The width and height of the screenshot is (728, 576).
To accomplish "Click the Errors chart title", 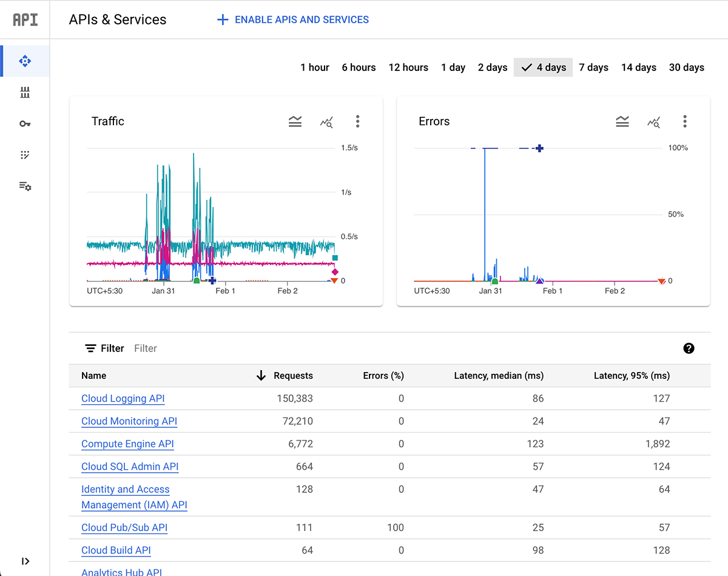I will [x=434, y=121].
